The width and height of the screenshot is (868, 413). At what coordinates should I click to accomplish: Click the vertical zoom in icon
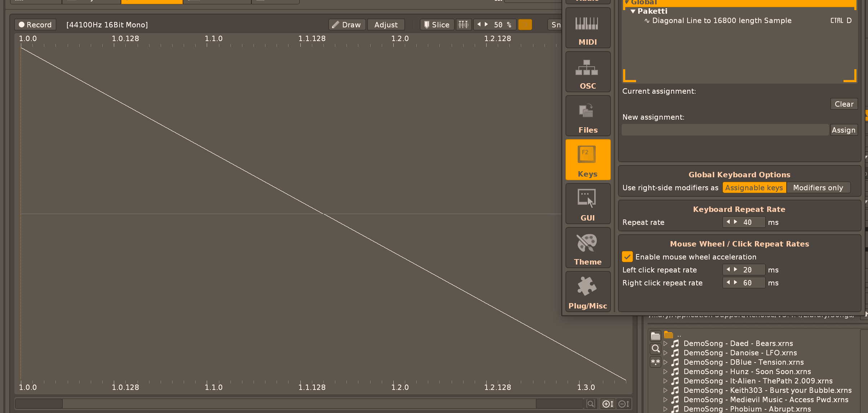(x=608, y=404)
